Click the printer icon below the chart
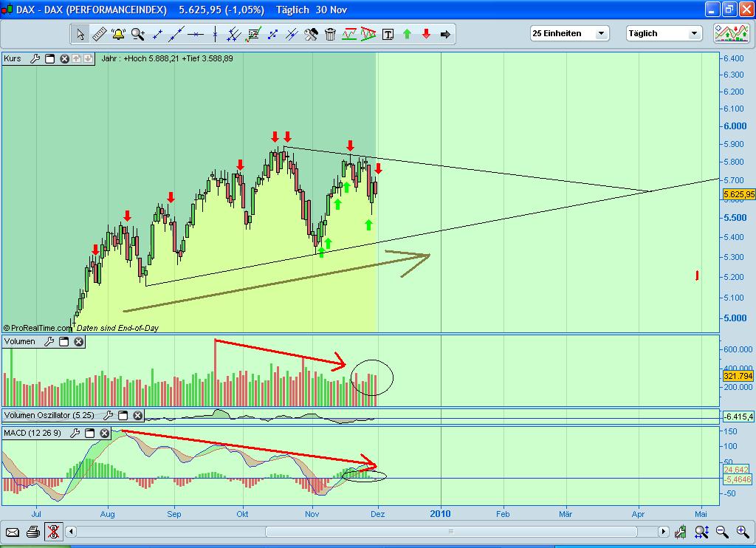Viewport: 756px width, 548px height. [x=32, y=531]
